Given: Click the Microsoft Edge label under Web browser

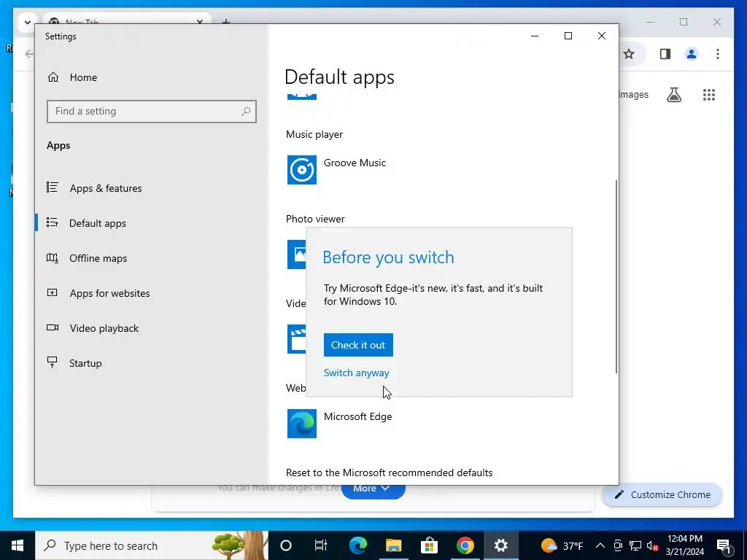Looking at the screenshot, I should 357,416.
